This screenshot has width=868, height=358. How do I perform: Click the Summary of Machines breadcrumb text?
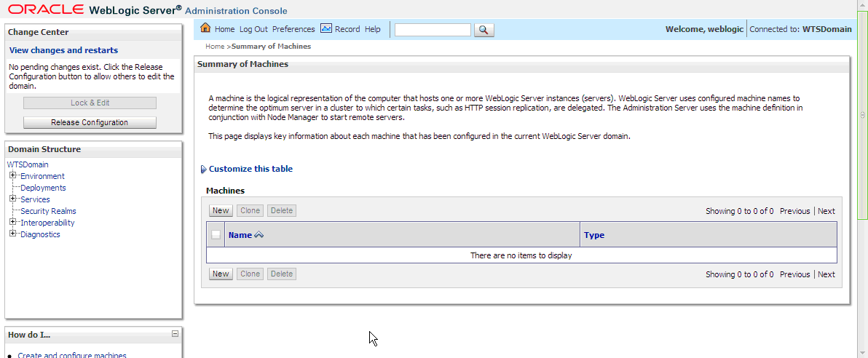tap(271, 47)
